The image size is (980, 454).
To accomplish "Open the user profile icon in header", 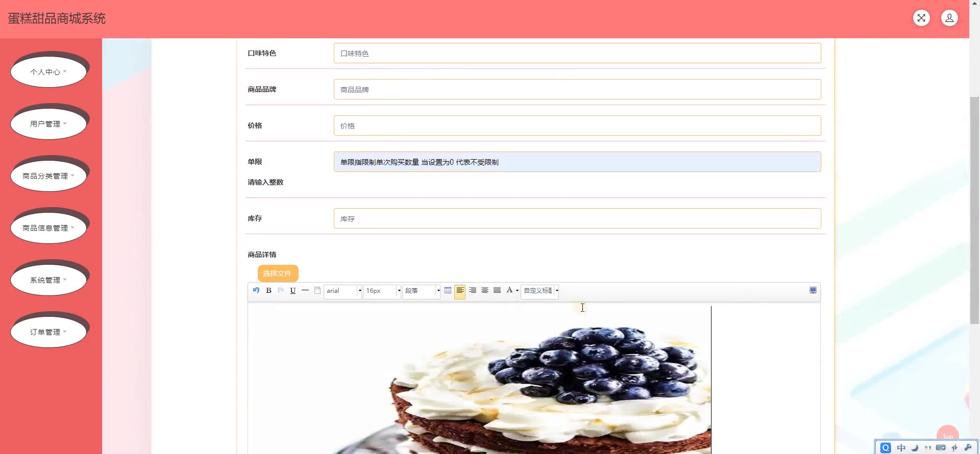I will point(949,18).
